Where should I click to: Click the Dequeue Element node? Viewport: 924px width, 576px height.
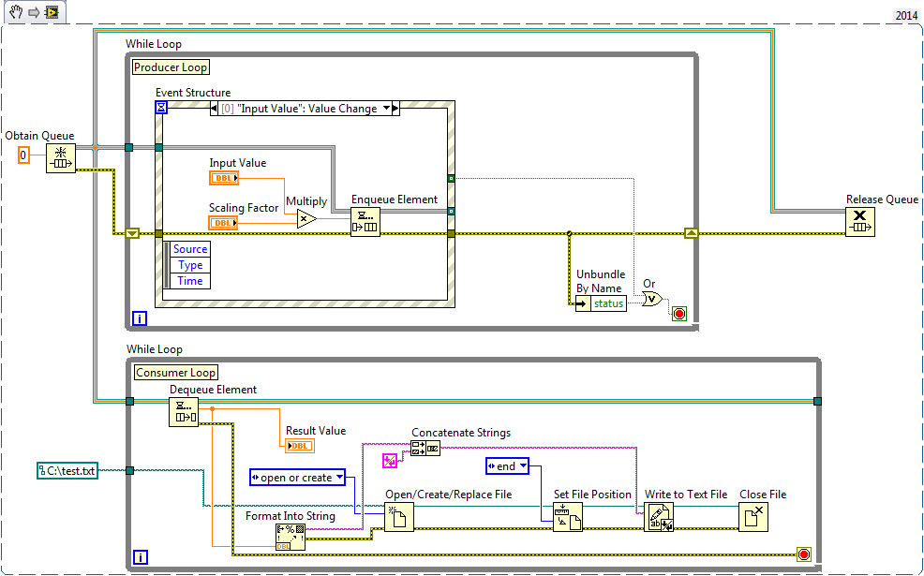[183, 412]
